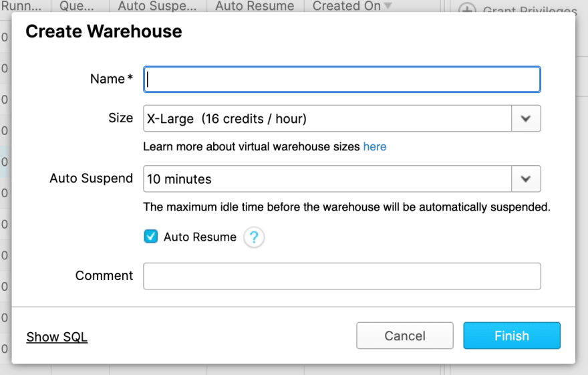Click the Grant Privileges plus icon
Viewport: 588px width, 375px height.
click(467, 11)
